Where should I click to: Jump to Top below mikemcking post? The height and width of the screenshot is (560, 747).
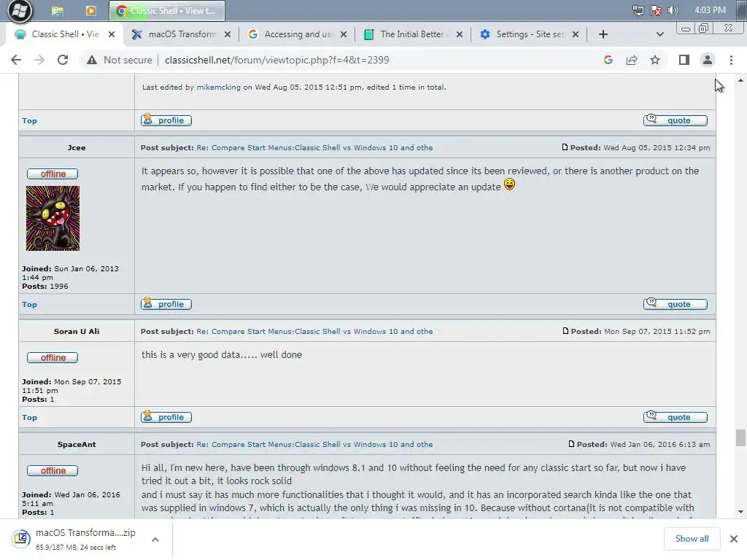[29, 121]
